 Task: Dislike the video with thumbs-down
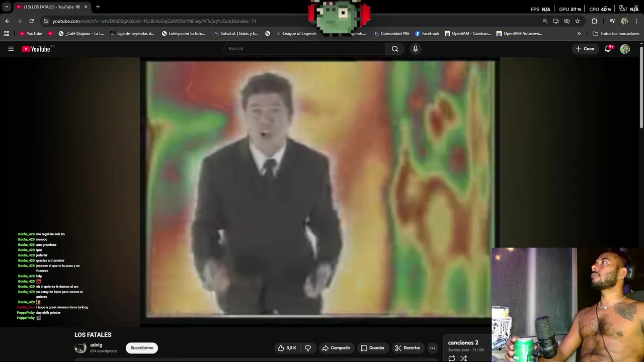[x=308, y=348]
